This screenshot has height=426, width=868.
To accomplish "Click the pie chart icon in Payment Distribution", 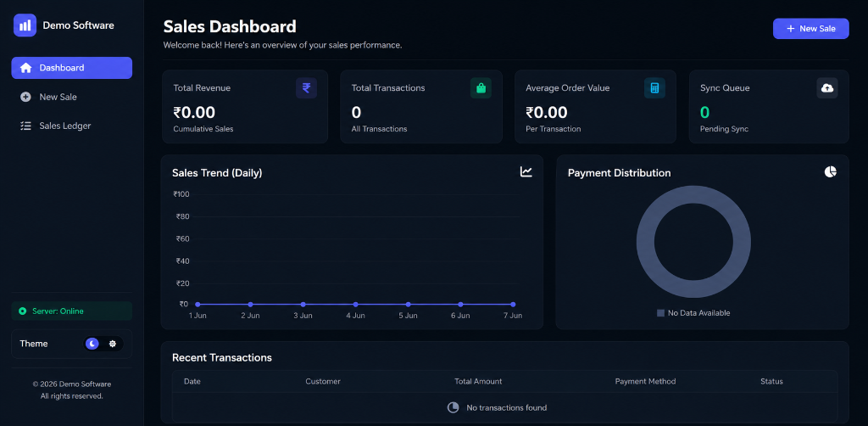I will (831, 171).
